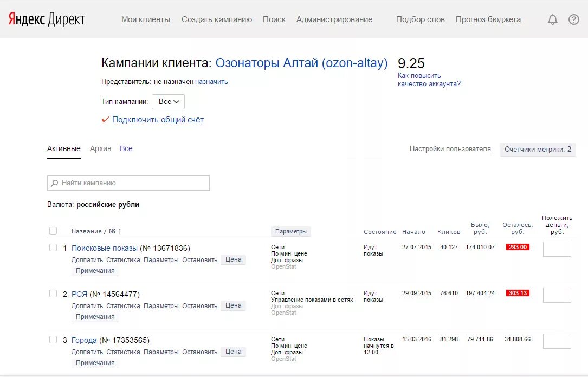588x377 pixels.
Task: Open the Тип кампании dropdown
Action: [168, 101]
